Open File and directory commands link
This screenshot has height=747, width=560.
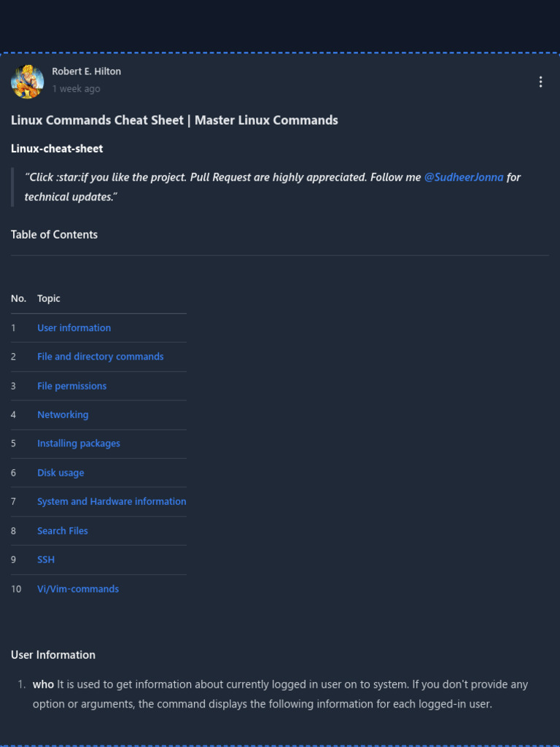(100, 357)
